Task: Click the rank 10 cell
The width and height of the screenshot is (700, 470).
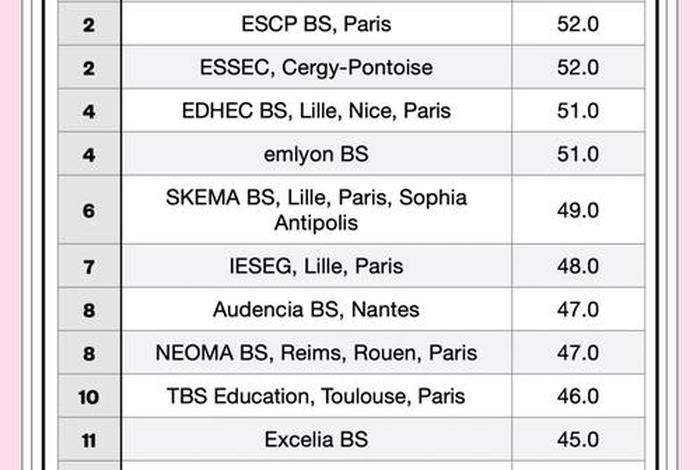Action: pos(89,396)
